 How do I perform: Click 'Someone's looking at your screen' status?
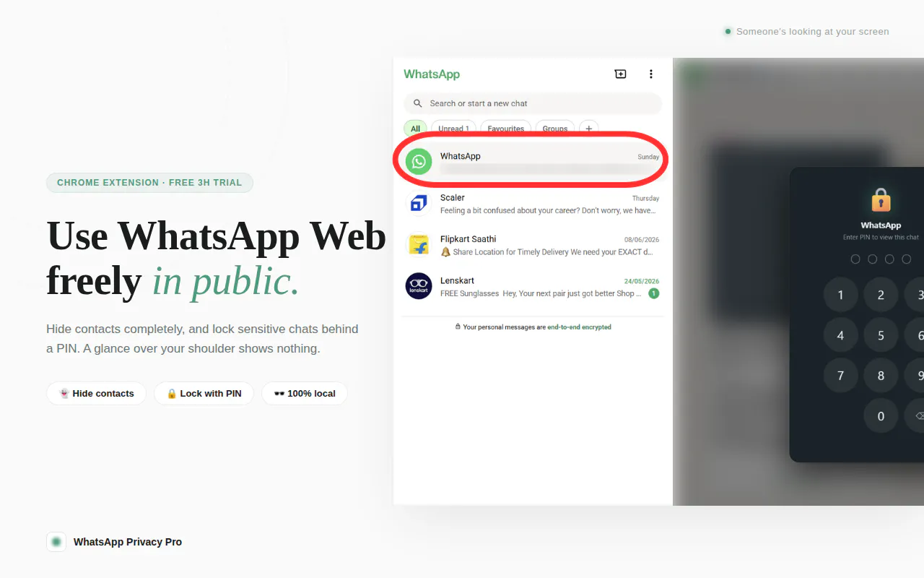point(807,32)
